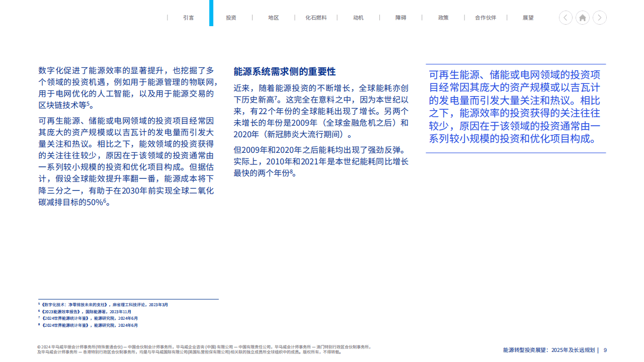Image resolution: width=644 pixels, height=362 pixels.
Task: Open the 投资 section
Action: pyautogui.click(x=231, y=18)
